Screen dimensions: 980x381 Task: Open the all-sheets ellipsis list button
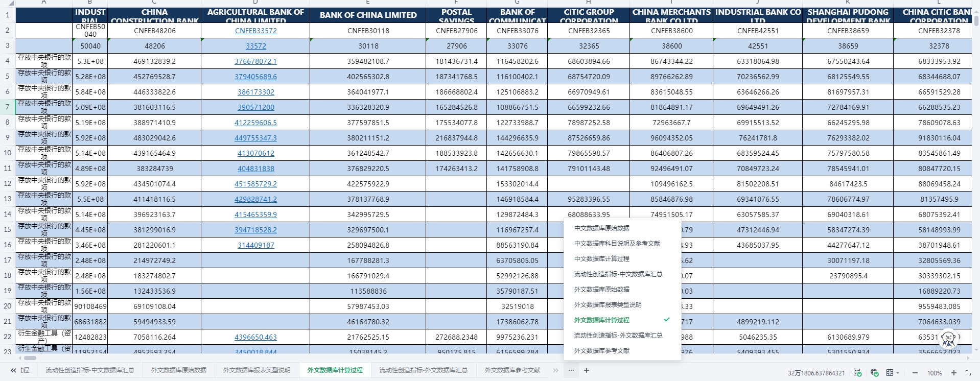[571, 370]
